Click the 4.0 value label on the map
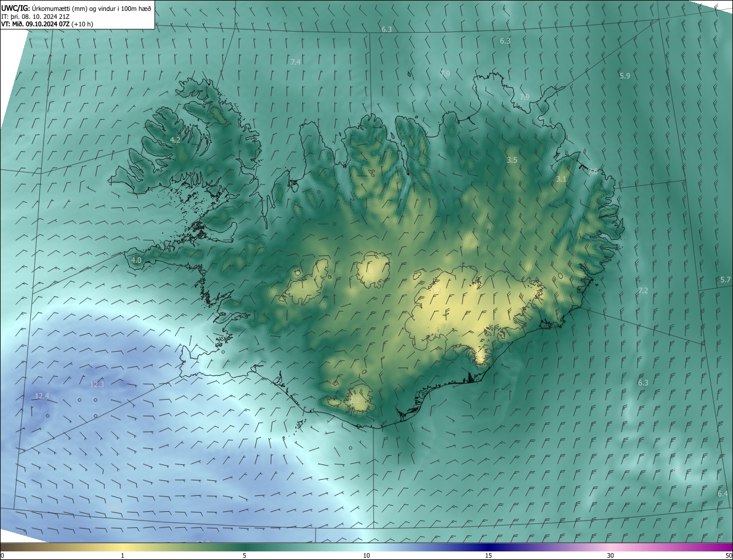This screenshot has height=560, width=733. [x=136, y=261]
